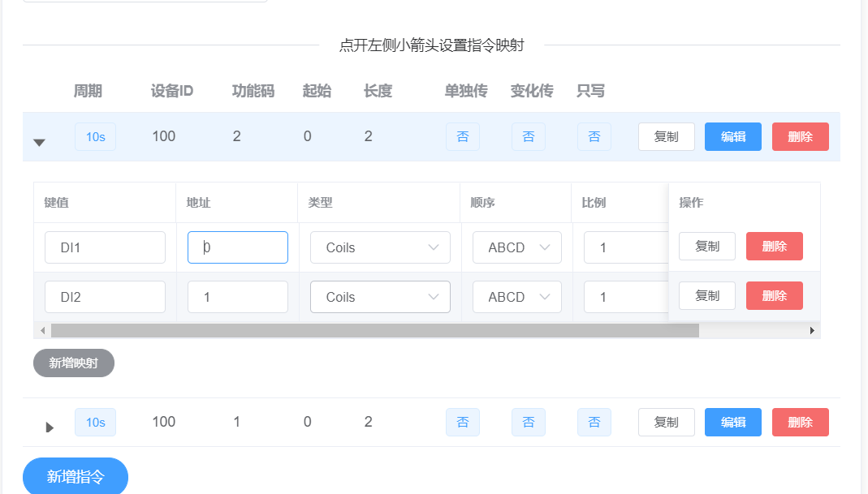Click the address field of DI1 row
868x494 pixels.
point(237,247)
